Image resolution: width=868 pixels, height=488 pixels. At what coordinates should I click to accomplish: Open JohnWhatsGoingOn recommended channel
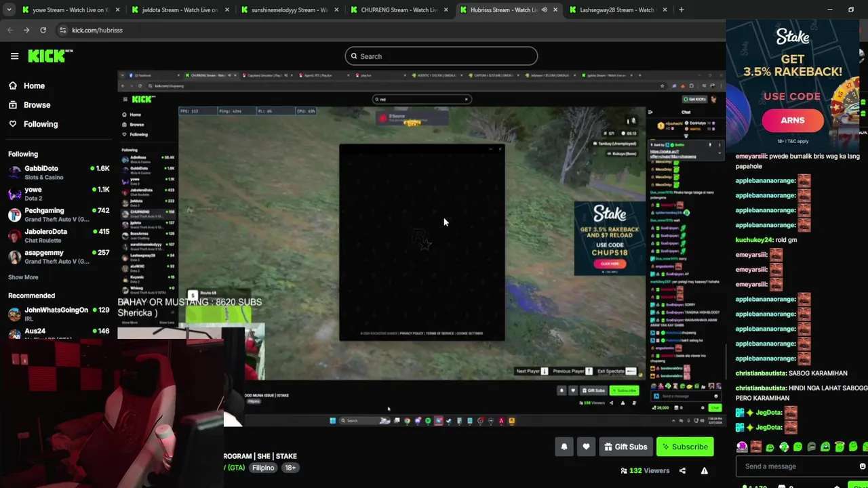pos(58,314)
